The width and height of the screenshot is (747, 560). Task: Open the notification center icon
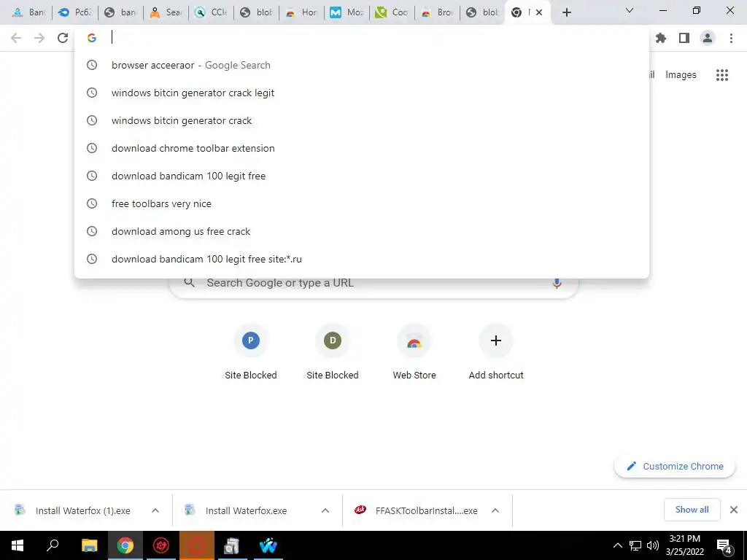pyautogui.click(x=724, y=546)
